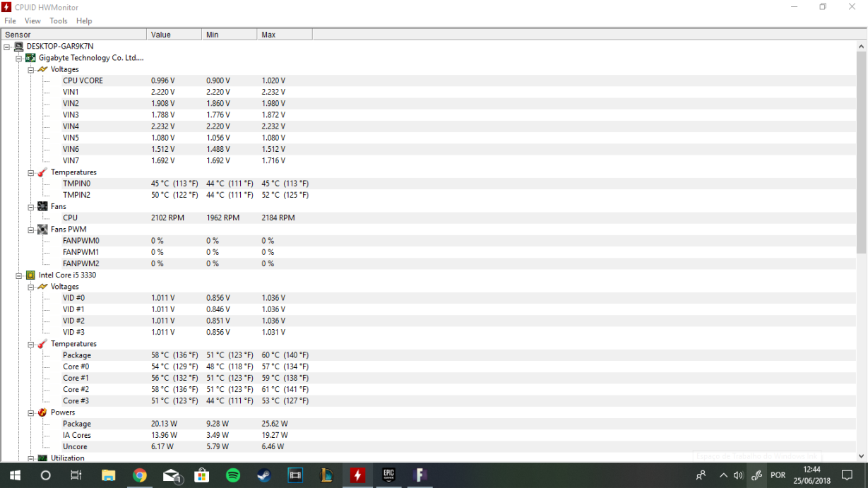Select the IA Cores power row
868x488 pixels.
coord(428,435)
